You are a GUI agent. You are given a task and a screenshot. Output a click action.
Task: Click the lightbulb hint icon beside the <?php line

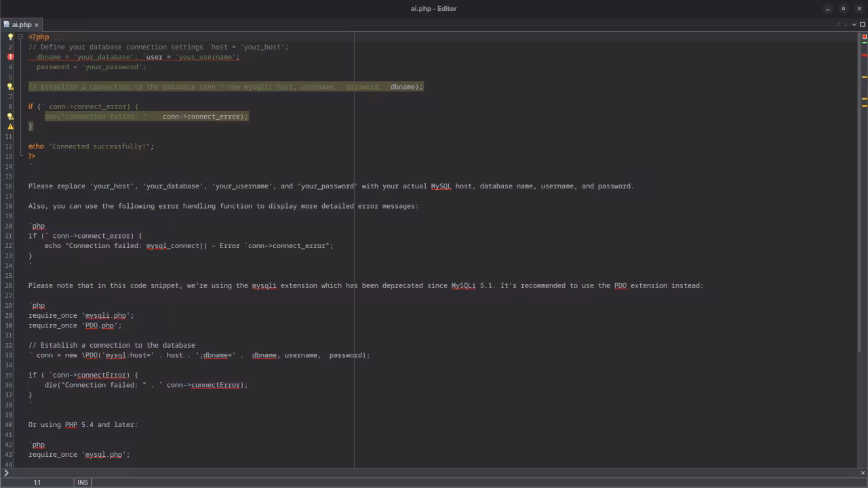click(x=10, y=37)
